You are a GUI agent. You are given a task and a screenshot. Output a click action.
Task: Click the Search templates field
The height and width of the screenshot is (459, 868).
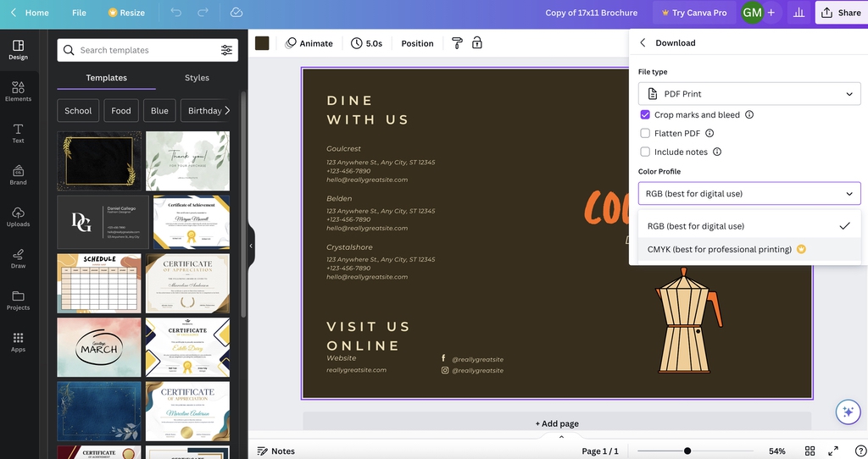pos(147,50)
